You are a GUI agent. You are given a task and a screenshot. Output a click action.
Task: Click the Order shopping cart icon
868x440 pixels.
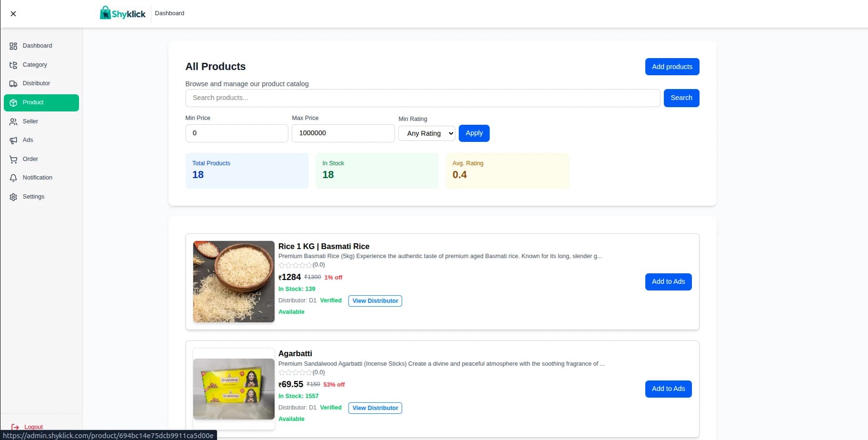point(13,160)
